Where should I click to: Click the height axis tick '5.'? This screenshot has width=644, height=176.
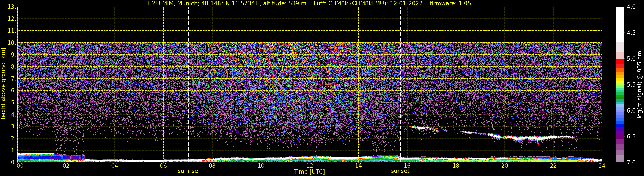13,103
